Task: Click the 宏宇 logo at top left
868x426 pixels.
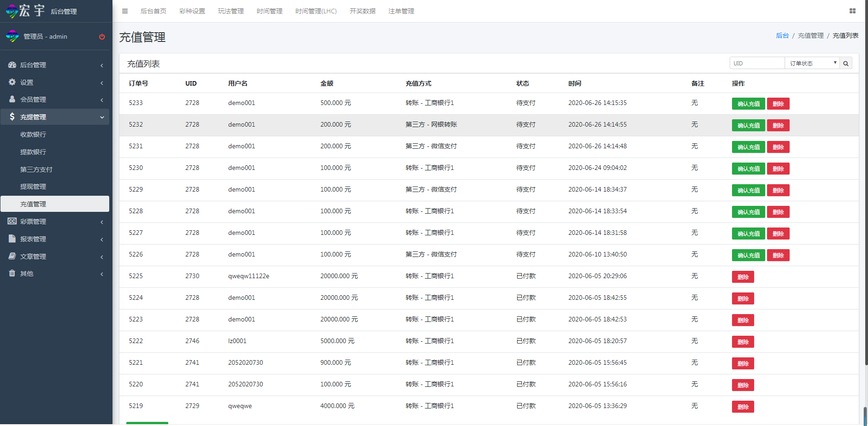Action: click(25, 11)
